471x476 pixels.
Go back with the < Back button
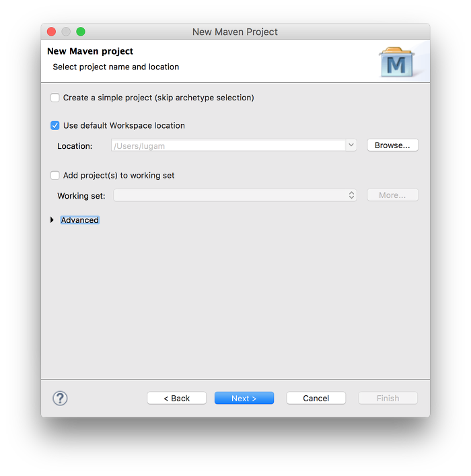(x=176, y=398)
